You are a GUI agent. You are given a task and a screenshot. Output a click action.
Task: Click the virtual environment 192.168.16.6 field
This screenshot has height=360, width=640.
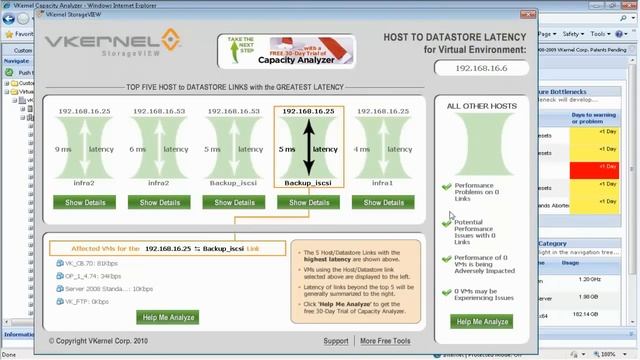[x=482, y=68]
